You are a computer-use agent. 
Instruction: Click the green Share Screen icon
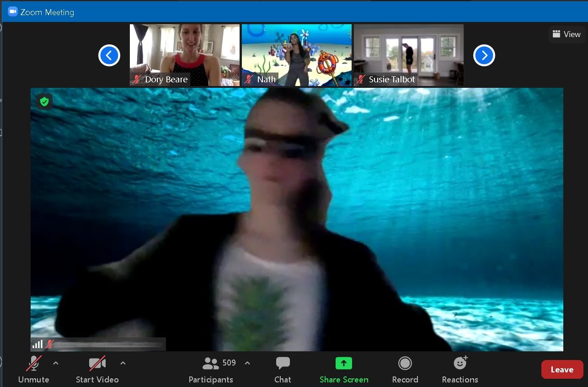coord(344,363)
